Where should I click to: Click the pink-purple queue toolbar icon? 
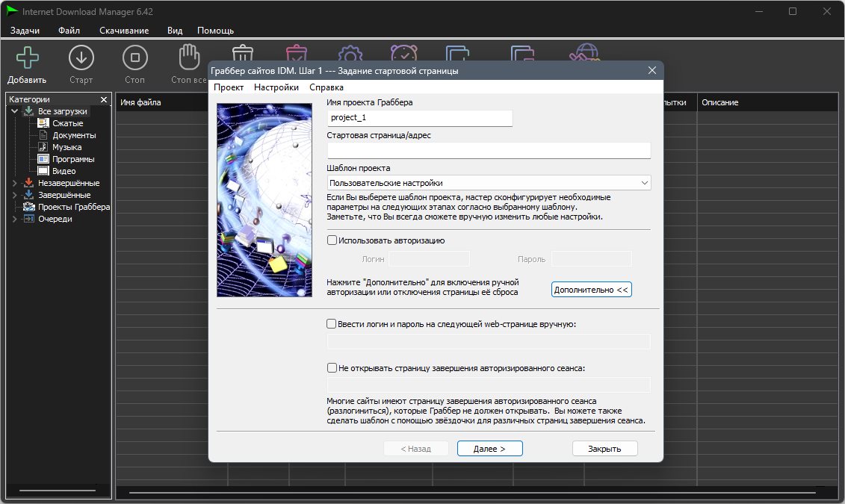pyautogui.click(x=522, y=53)
